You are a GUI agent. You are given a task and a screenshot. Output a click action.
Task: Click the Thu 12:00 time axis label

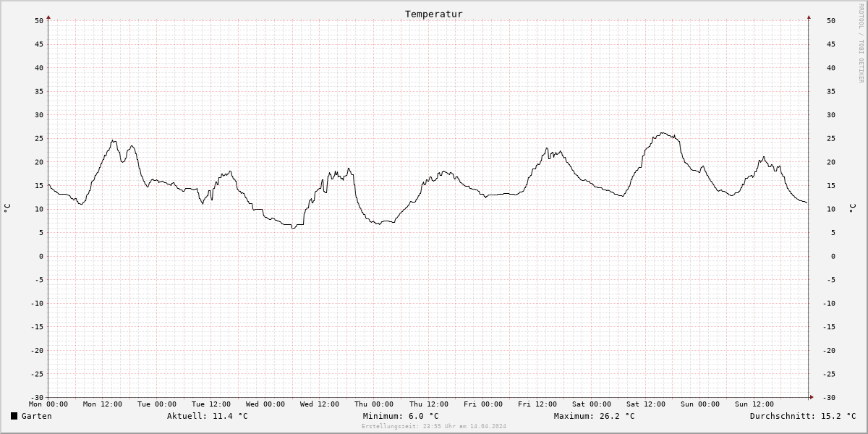(429, 404)
